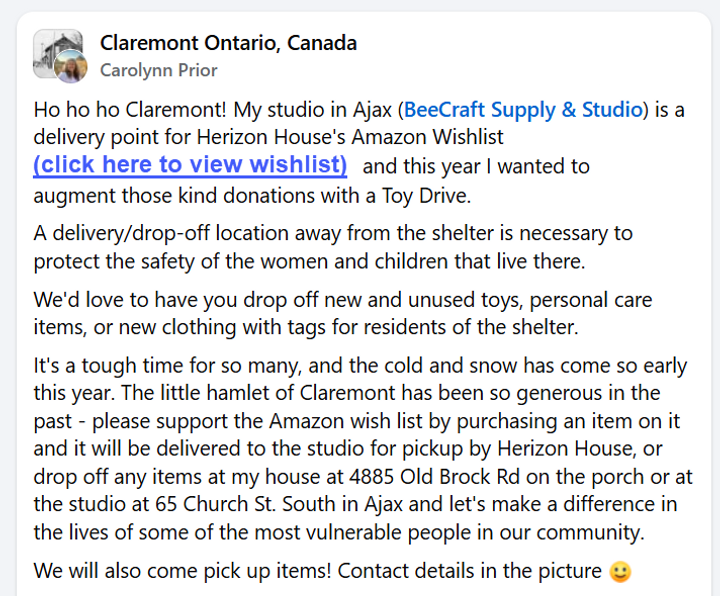
Task: Click the "It's a tough time" sentence
Action: 116,365
